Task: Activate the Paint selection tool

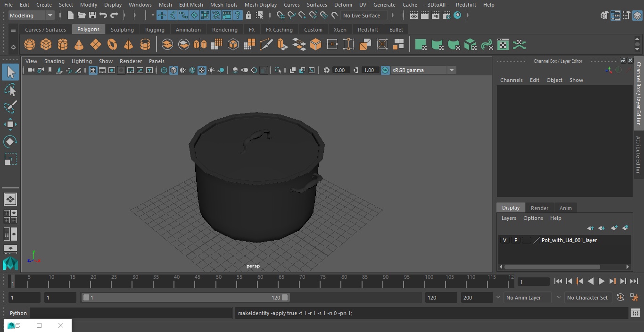Action: tap(10, 107)
